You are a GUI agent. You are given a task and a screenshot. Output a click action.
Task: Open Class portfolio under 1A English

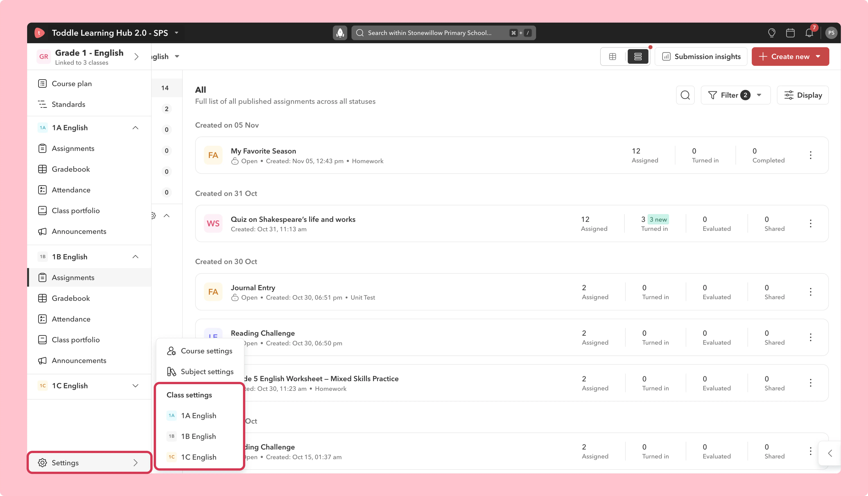click(x=89, y=211)
